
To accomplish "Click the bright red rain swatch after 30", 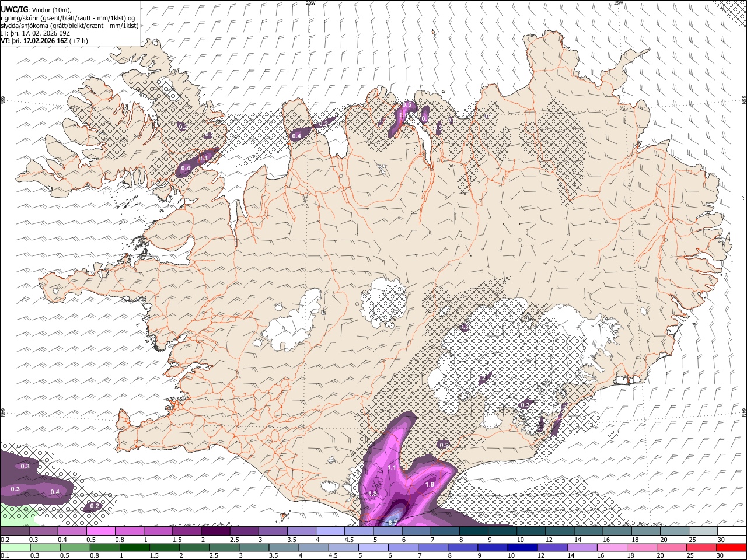I will pos(731,548).
